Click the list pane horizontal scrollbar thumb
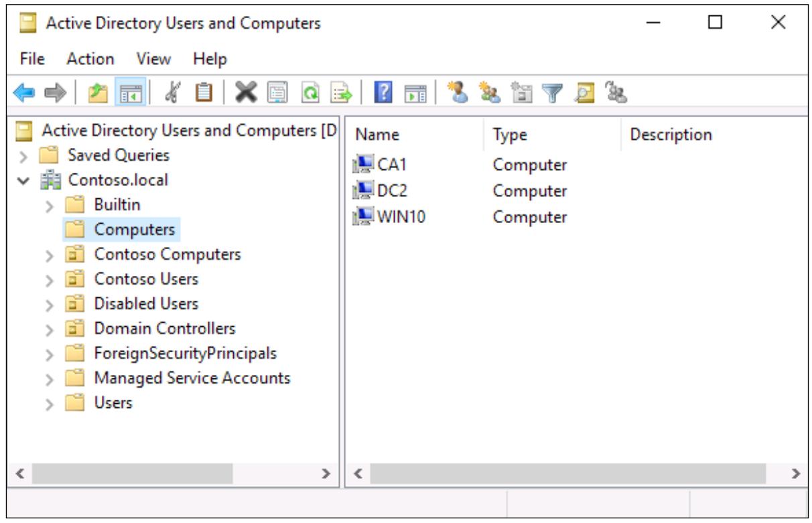Image resolution: width=812 pixels, height=523 pixels. click(568, 474)
